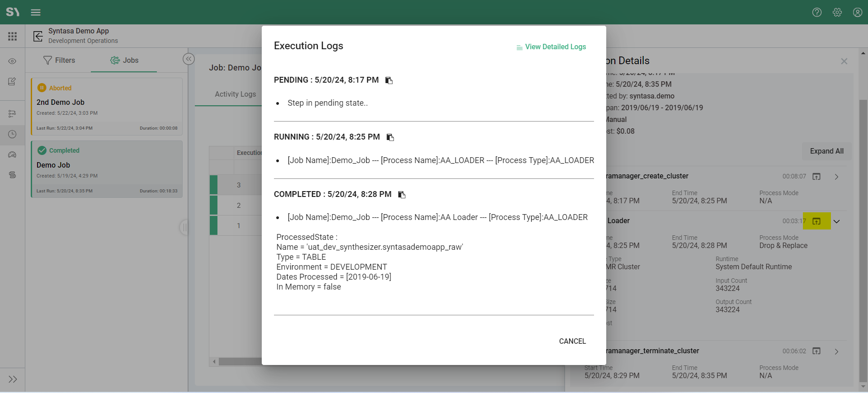The height and width of the screenshot is (393, 868).
Task: Collapse the Loader step details
Action: click(836, 221)
